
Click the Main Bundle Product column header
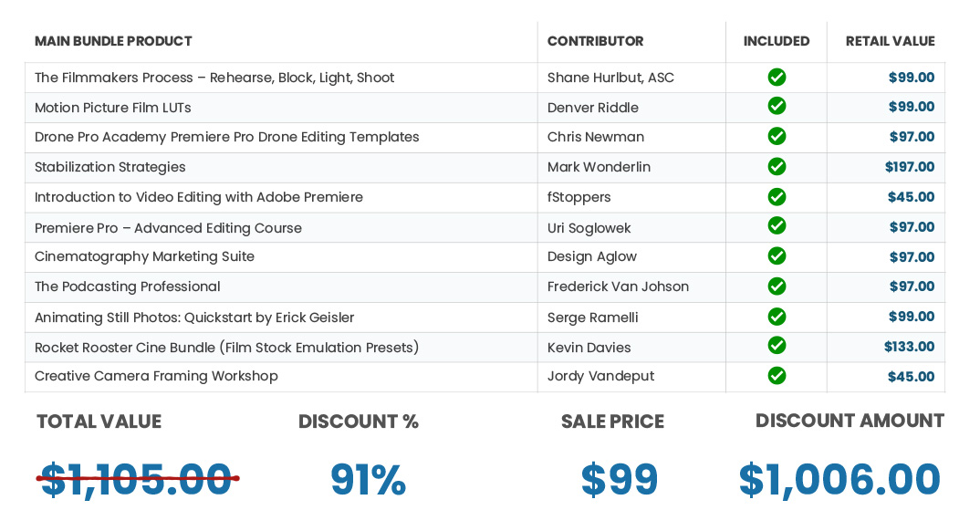tap(113, 41)
